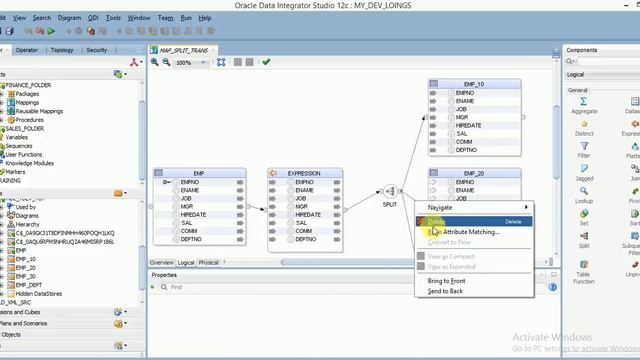Open the zoom percentage 100% dropdown
Viewport: 640px width, 360px height.
click(x=203, y=62)
